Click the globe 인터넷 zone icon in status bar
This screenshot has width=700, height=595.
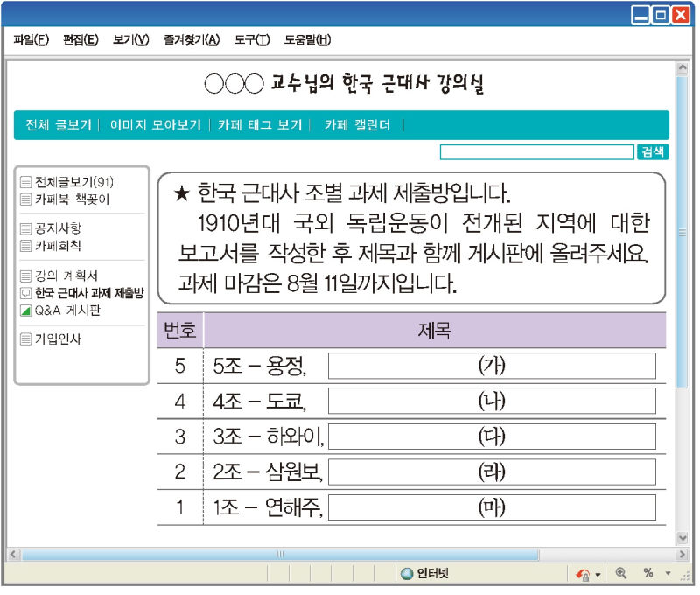tap(407, 574)
